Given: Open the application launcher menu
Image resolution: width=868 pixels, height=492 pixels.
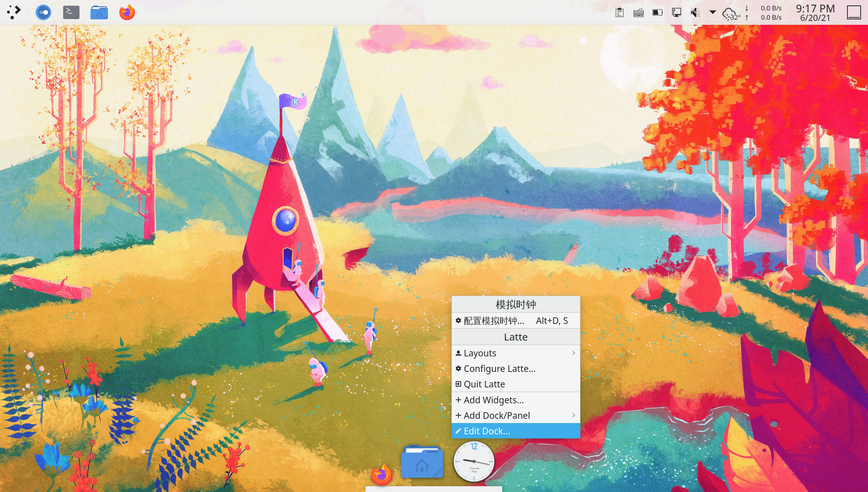Looking at the screenshot, I should (x=14, y=12).
